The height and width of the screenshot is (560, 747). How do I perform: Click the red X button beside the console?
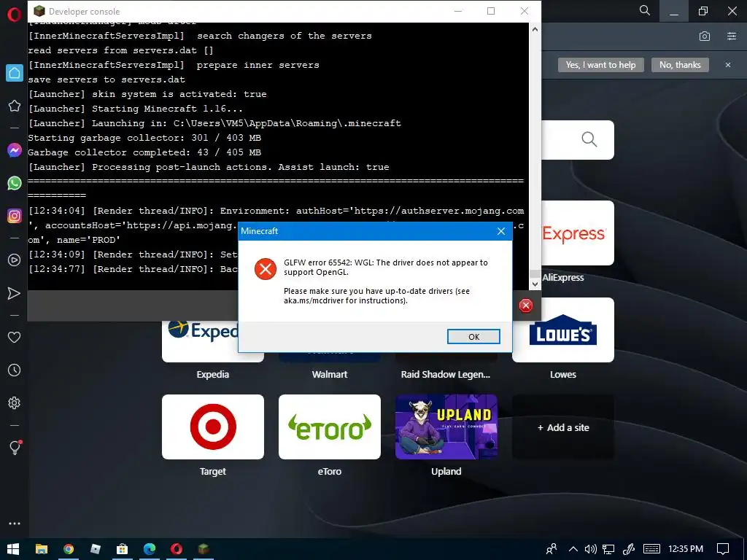coord(525,306)
